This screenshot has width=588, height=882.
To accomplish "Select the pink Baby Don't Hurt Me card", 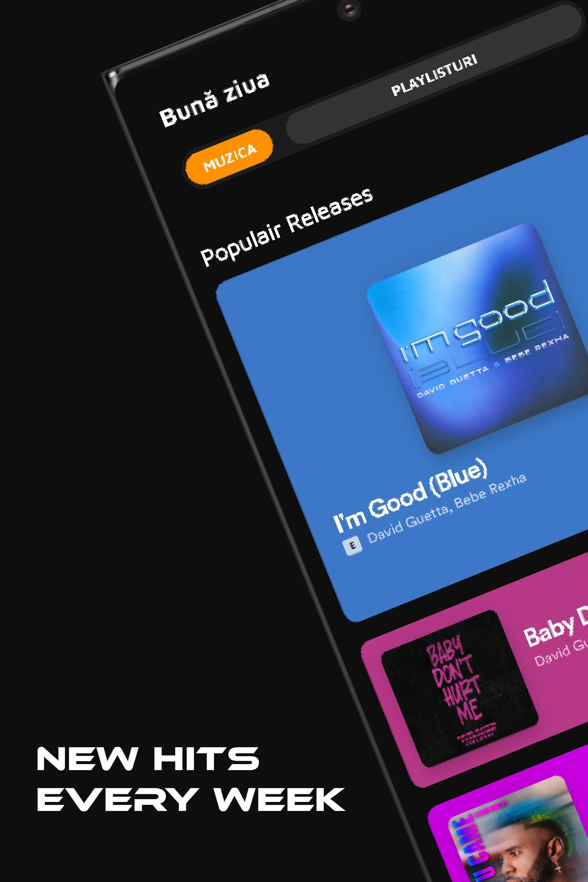I will pyautogui.click(x=474, y=670).
